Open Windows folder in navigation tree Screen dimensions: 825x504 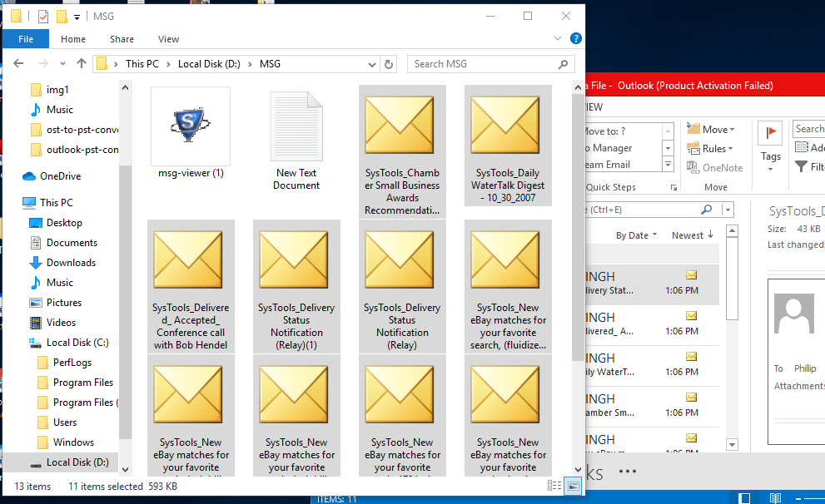pos(66,442)
